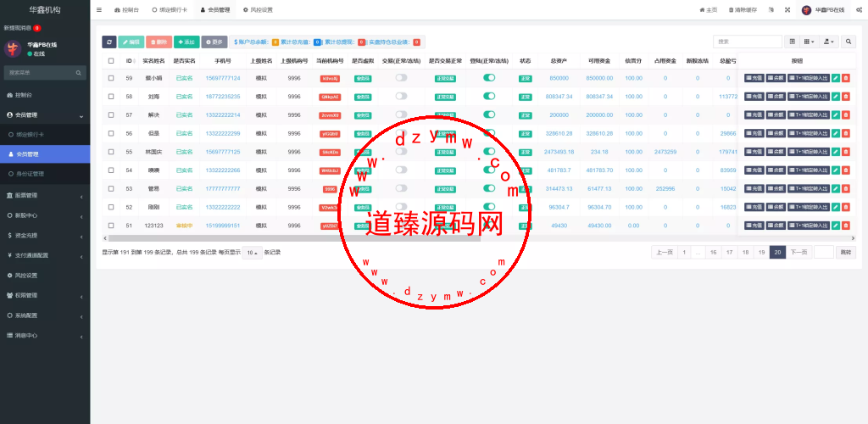
Task: Click the red trash icon for ID 51
Action: click(x=846, y=226)
